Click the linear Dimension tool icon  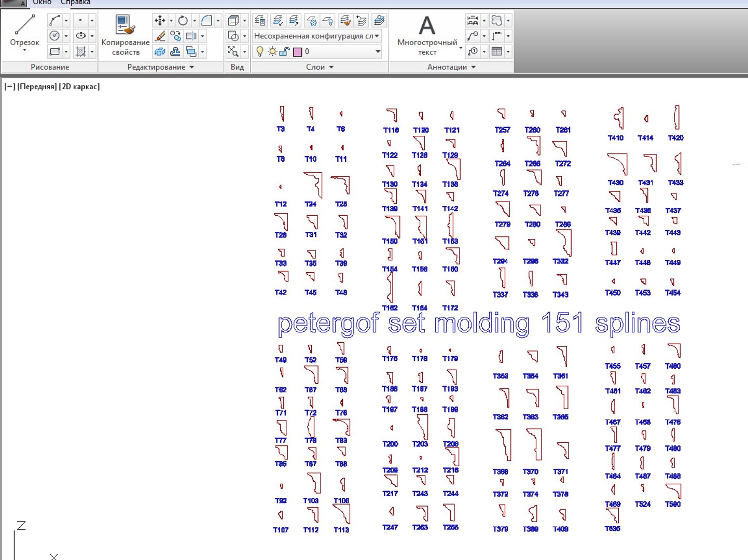point(473,21)
